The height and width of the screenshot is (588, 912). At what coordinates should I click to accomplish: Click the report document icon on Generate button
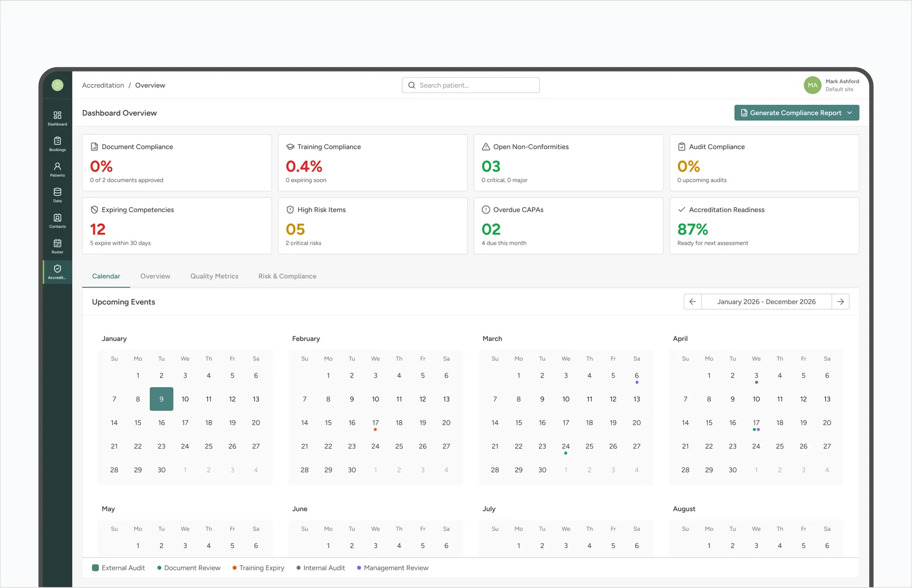pos(744,113)
